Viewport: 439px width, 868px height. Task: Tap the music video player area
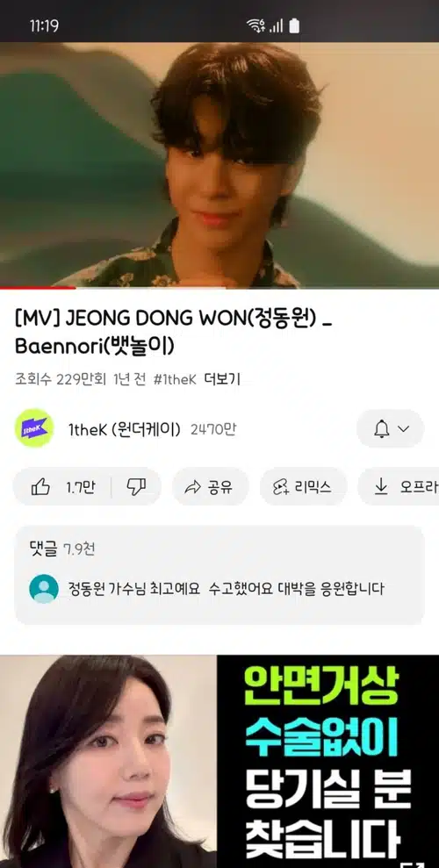[x=219, y=165]
